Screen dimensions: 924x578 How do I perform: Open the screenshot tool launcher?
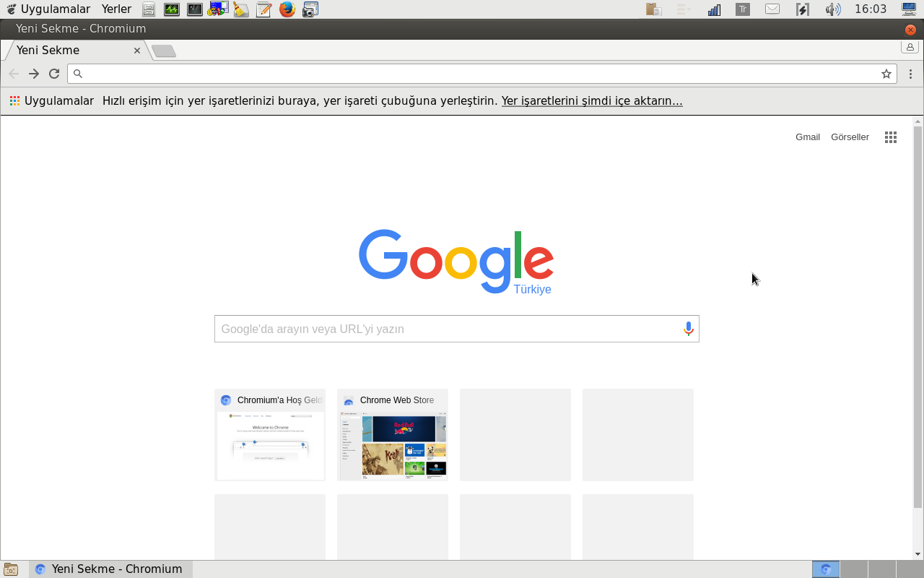pyautogui.click(x=310, y=9)
